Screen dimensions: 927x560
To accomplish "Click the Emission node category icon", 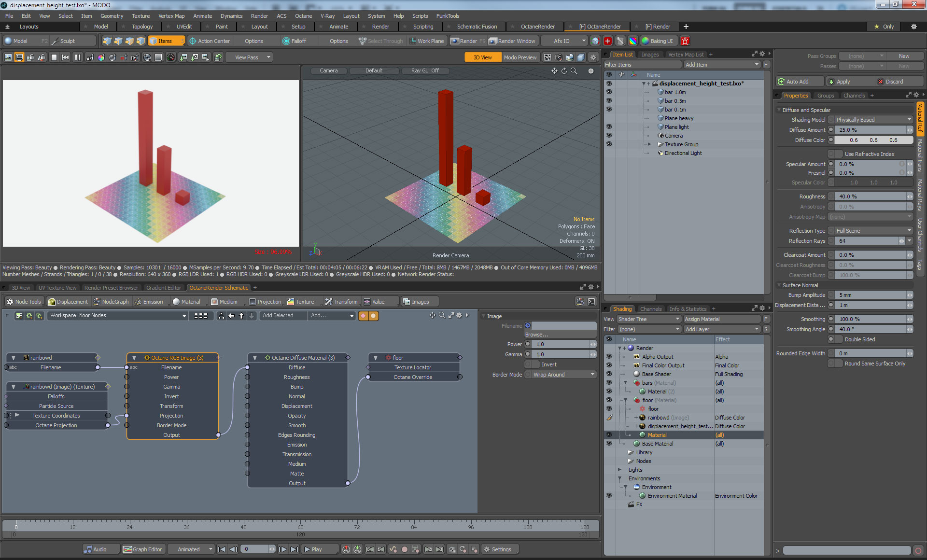I will (x=138, y=302).
